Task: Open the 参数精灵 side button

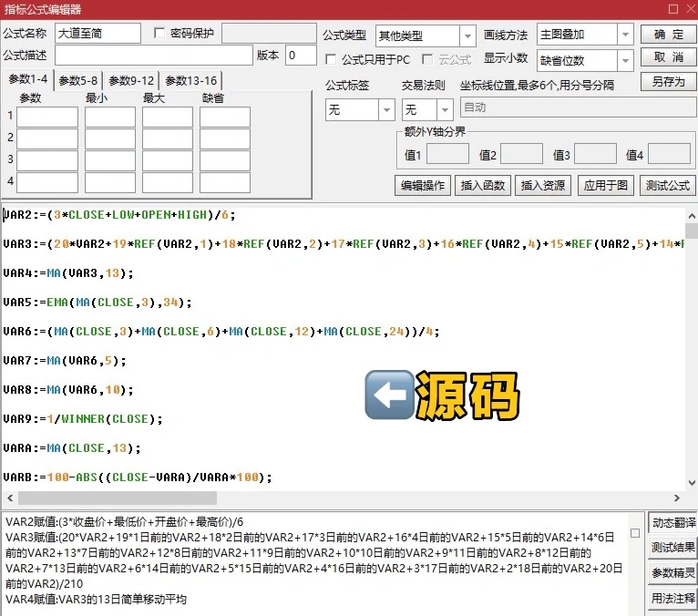Action: (673, 573)
